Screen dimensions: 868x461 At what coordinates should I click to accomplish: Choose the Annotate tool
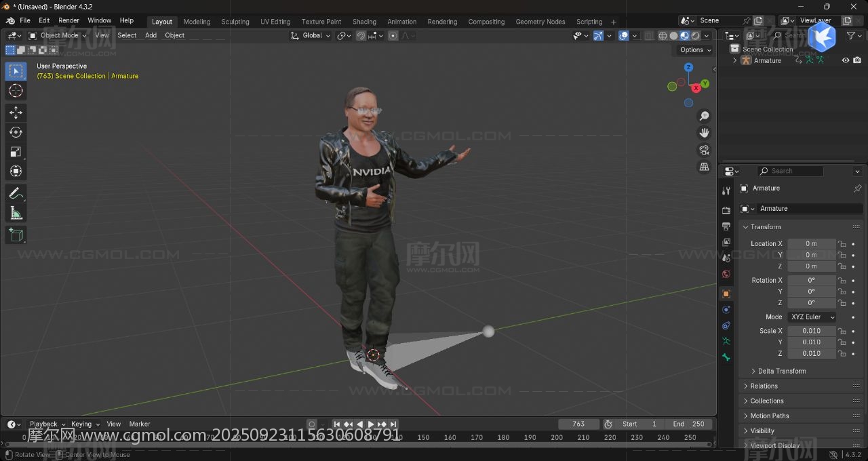click(16, 194)
